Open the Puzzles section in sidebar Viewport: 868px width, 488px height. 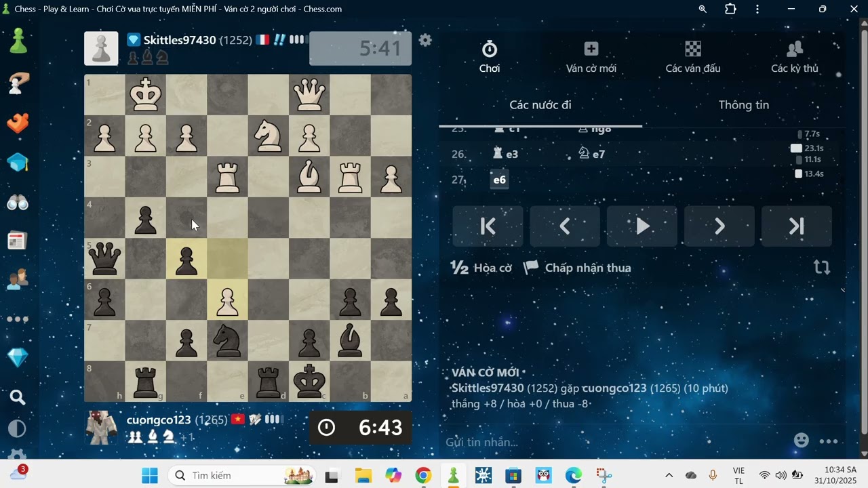click(x=18, y=123)
